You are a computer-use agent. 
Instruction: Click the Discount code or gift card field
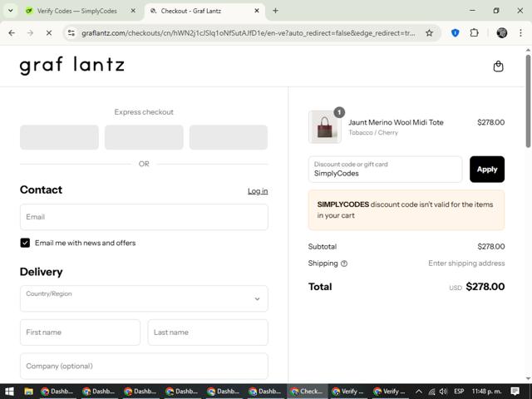(385, 170)
